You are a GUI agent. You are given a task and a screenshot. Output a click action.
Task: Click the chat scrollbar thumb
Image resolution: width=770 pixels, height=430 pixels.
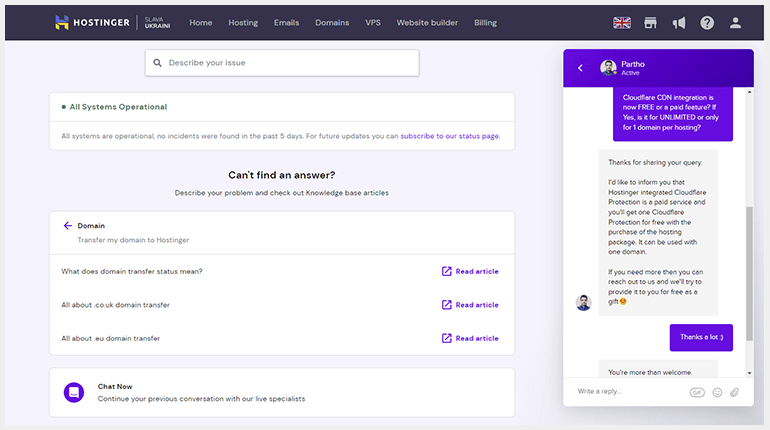[749, 273]
